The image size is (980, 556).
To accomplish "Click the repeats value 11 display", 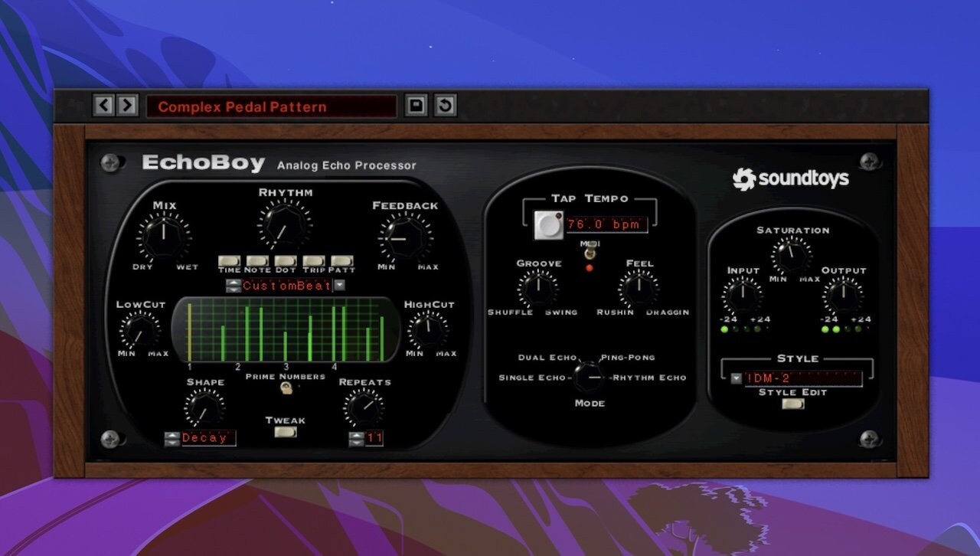I will click(374, 439).
